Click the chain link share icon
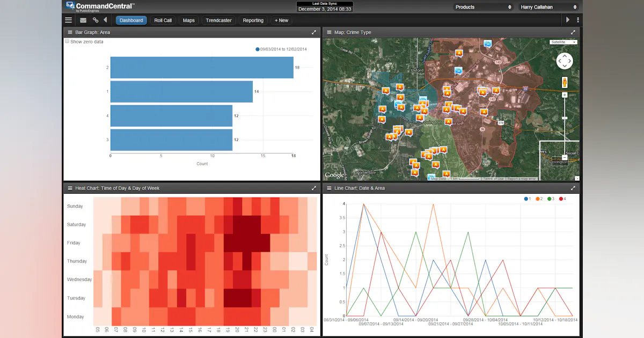This screenshot has height=338, width=644. point(96,20)
